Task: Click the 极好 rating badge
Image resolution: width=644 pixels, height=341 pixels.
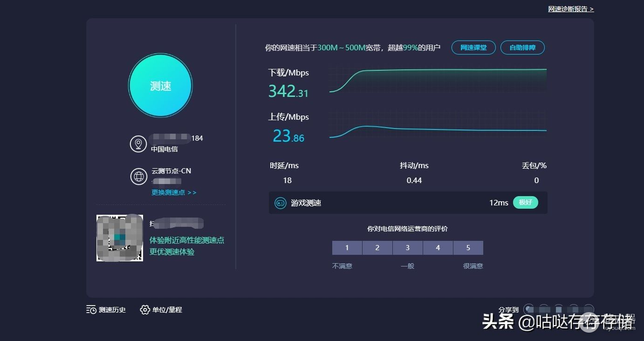Action: pyautogui.click(x=526, y=203)
